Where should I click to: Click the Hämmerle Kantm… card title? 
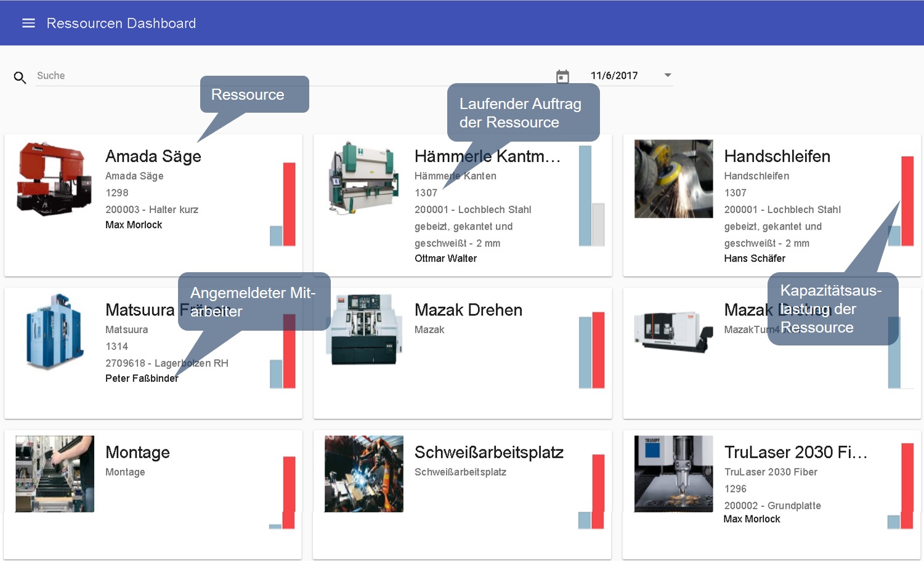pyautogui.click(x=487, y=156)
